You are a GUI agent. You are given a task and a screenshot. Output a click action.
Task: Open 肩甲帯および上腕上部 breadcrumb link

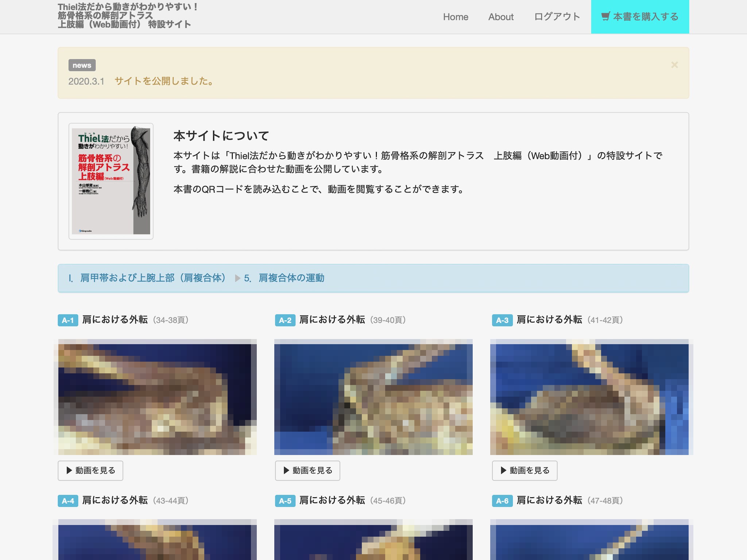(148, 278)
